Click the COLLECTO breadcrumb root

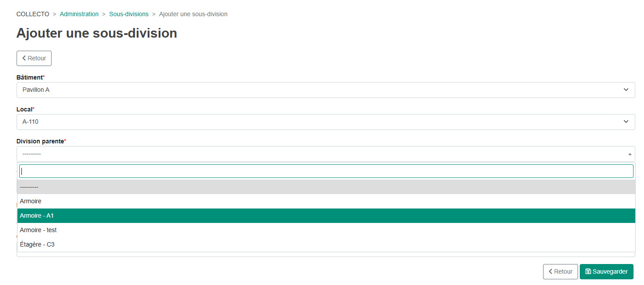tap(33, 14)
